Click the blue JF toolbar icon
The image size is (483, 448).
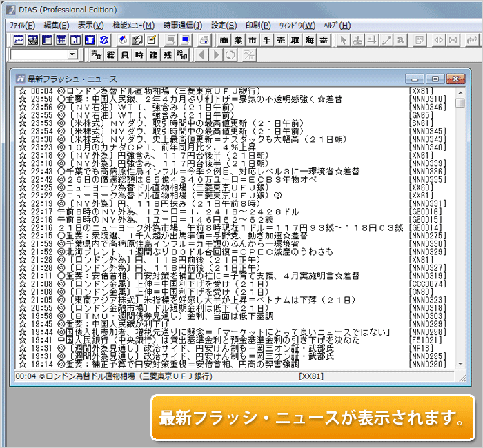coord(89,39)
